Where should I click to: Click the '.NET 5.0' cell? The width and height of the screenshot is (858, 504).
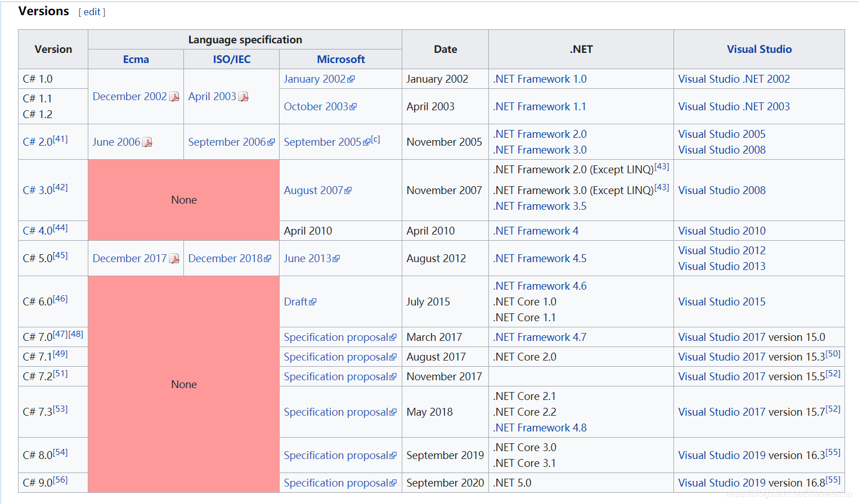(x=581, y=483)
